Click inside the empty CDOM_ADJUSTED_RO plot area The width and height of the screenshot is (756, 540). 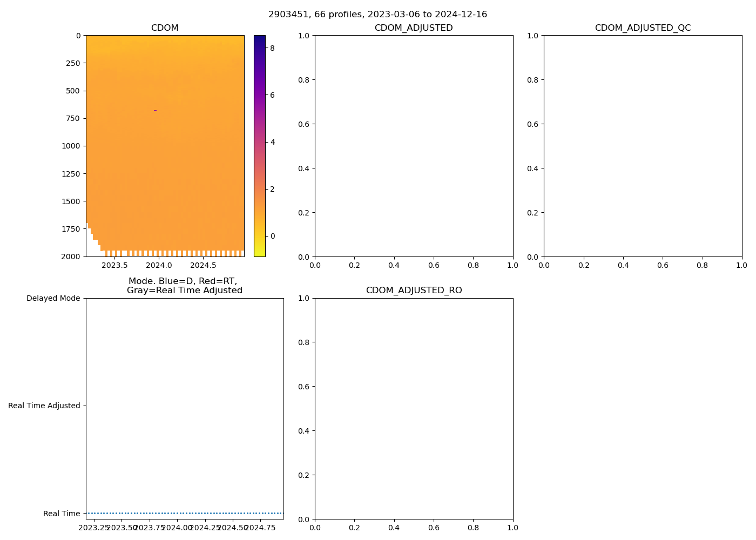(414, 408)
